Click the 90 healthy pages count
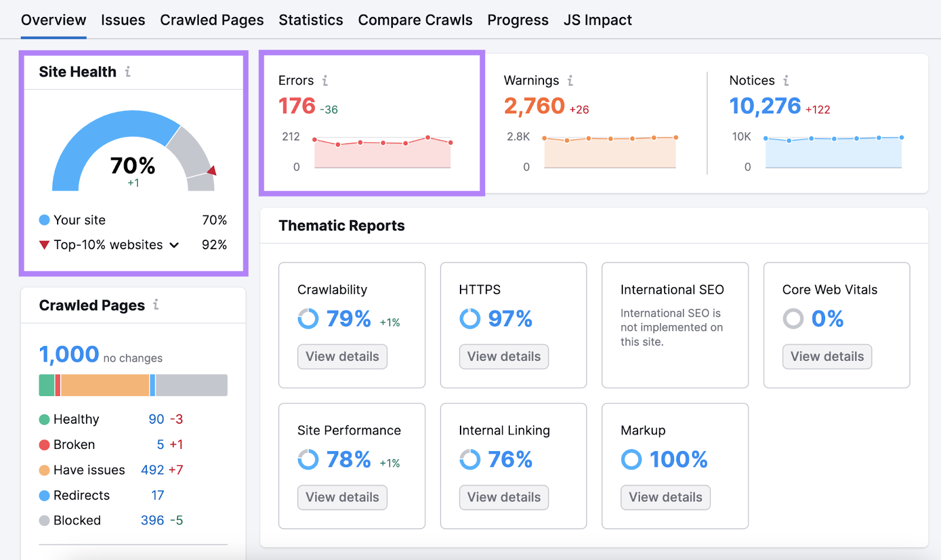 tap(156, 419)
